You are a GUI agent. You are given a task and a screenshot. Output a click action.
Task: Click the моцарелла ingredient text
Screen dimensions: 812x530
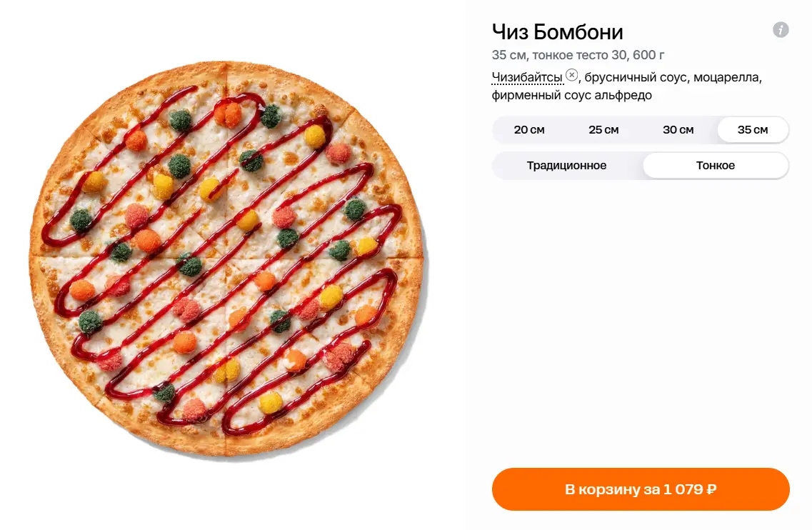coord(726,78)
